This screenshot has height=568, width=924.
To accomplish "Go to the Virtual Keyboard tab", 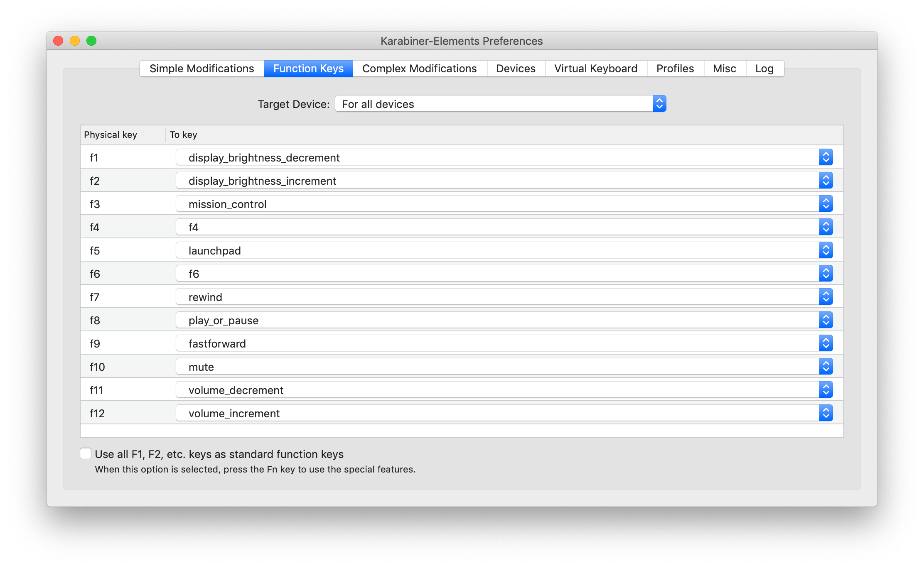I will [596, 69].
